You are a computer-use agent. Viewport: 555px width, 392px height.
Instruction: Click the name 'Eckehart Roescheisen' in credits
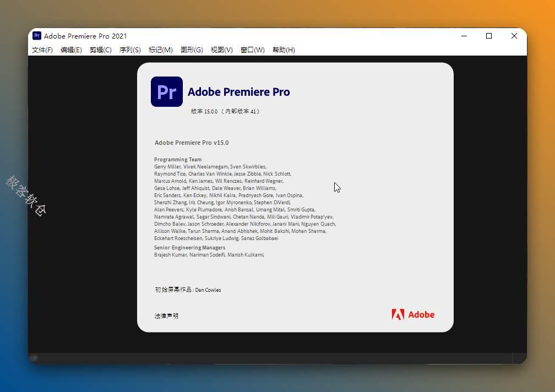pyautogui.click(x=178, y=238)
